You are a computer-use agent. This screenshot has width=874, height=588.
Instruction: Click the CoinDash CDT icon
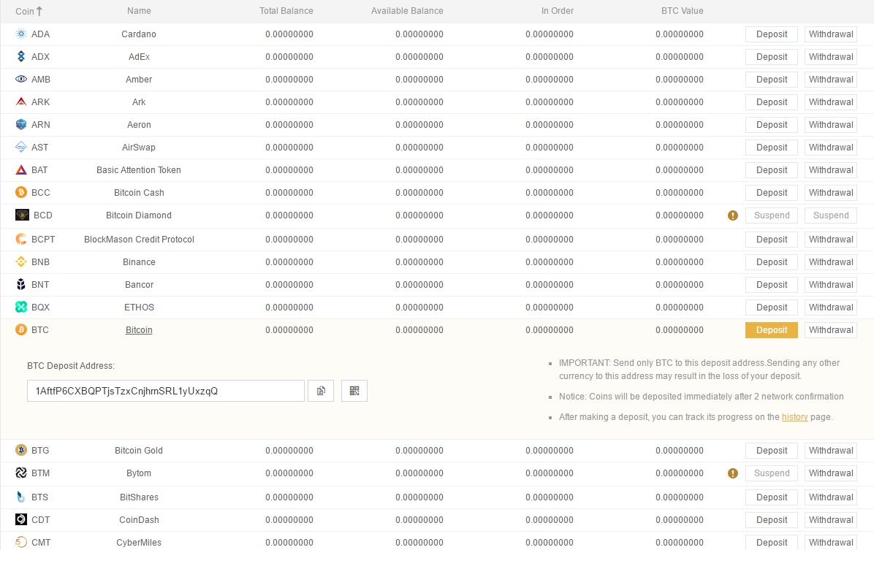point(21,519)
